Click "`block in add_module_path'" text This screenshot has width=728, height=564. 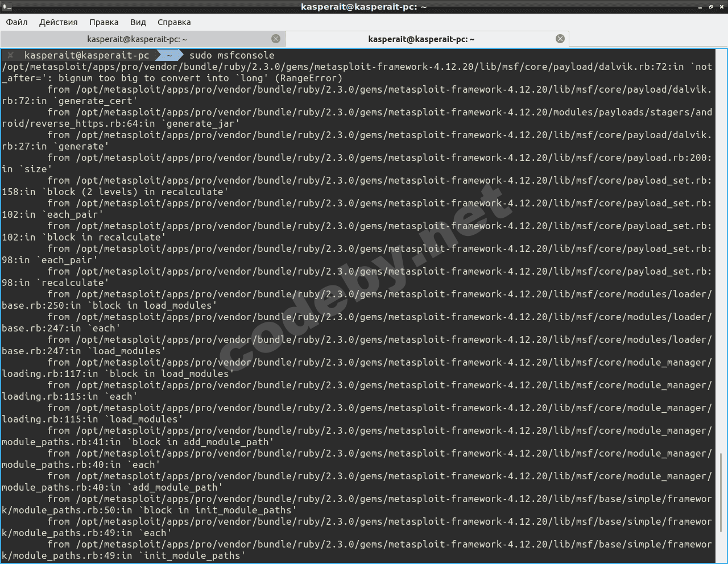(x=200, y=442)
